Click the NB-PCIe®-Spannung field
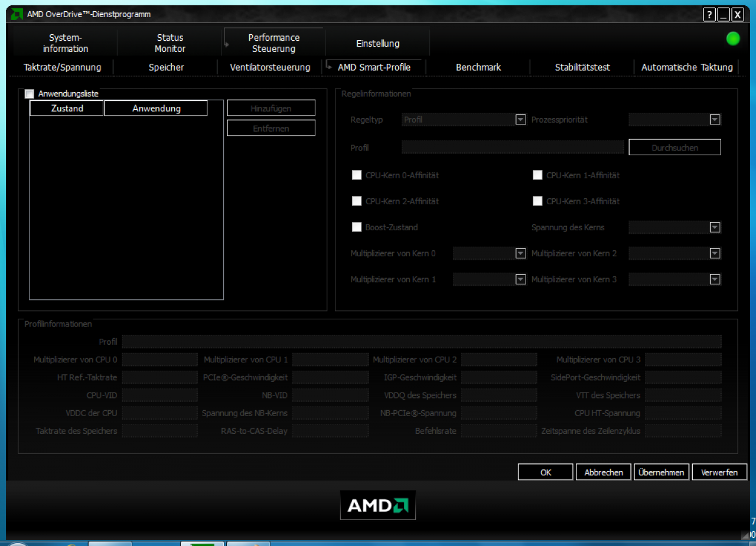The image size is (756, 546). pos(499,413)
